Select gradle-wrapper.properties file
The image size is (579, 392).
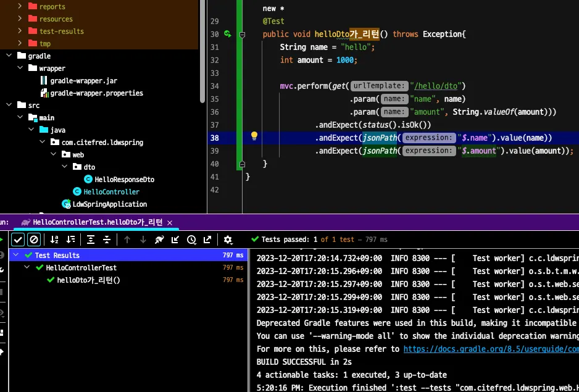coord(96,93)
